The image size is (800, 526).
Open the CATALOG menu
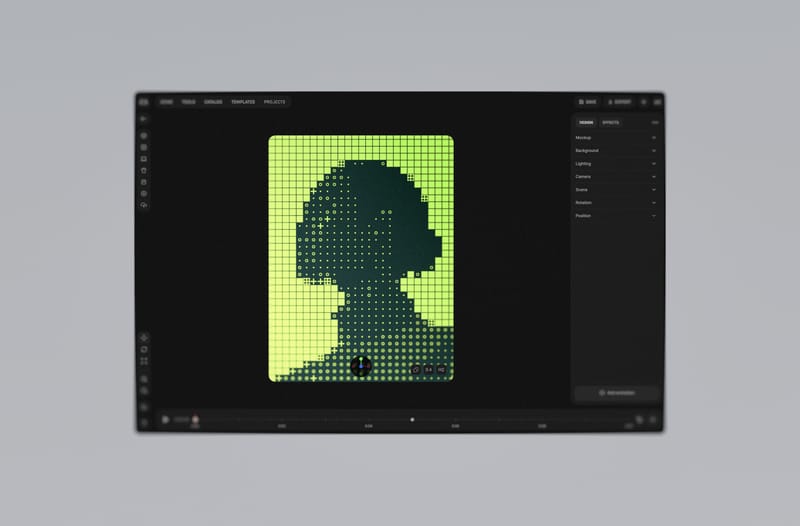coord(213,102)
